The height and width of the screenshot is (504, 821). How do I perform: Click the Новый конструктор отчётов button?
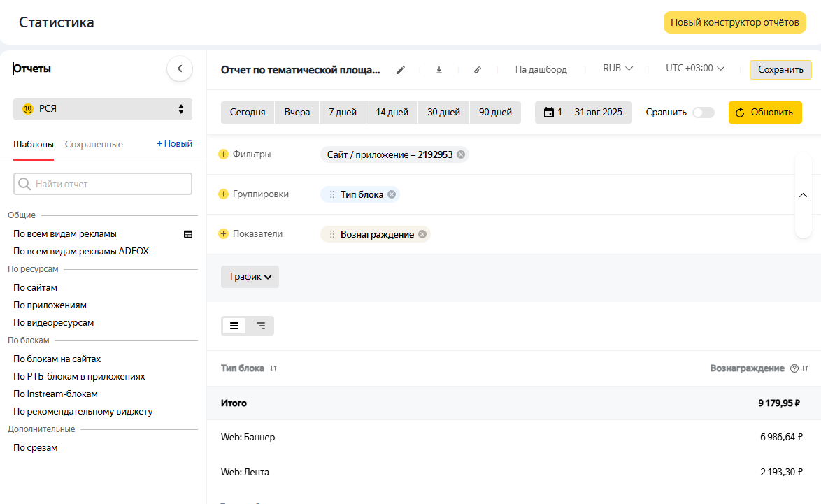(734, 22)
